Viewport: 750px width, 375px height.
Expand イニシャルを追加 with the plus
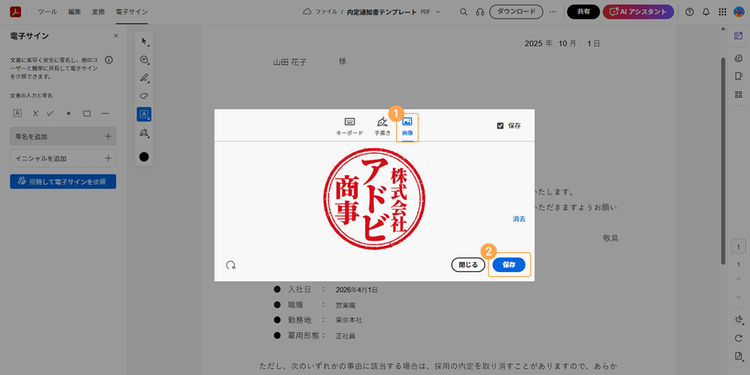(x=108, y=158)
